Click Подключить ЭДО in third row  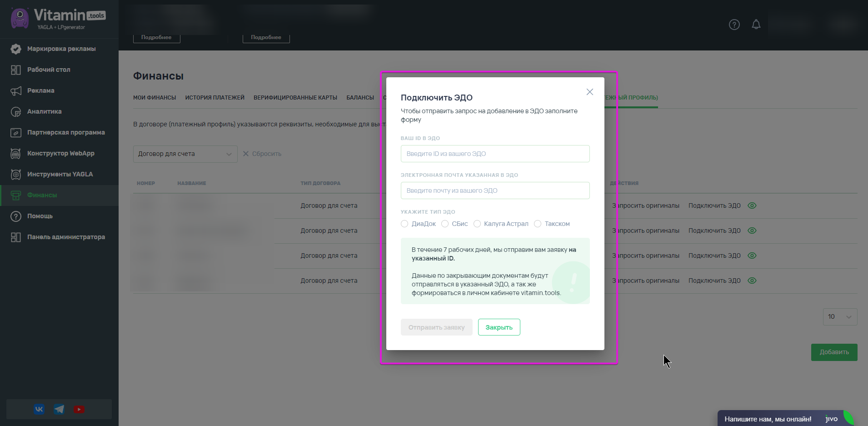(x=714, y=256)
